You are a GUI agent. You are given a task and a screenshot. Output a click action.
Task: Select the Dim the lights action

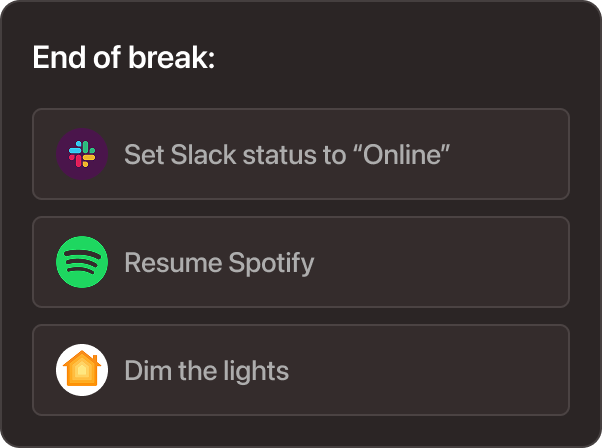tap(300, 370)
